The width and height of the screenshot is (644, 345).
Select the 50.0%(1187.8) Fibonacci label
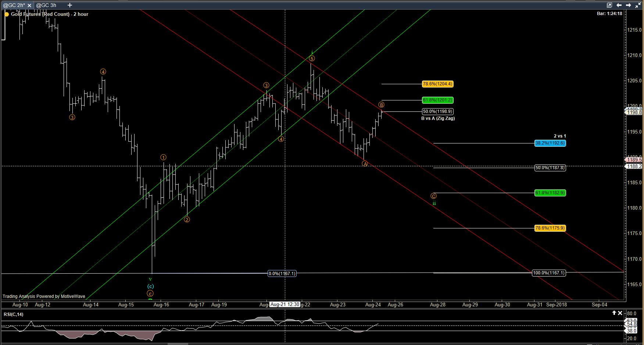(550, 168)
